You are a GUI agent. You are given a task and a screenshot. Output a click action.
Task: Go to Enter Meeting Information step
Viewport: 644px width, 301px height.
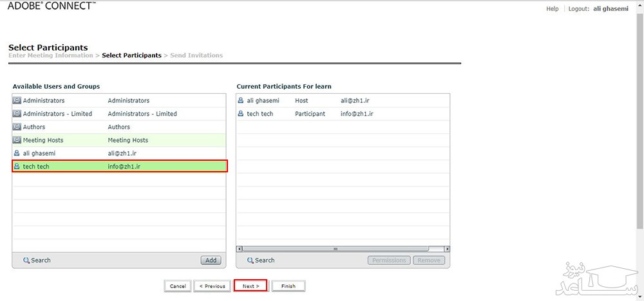pyautogui.click(x=50, y=55)
